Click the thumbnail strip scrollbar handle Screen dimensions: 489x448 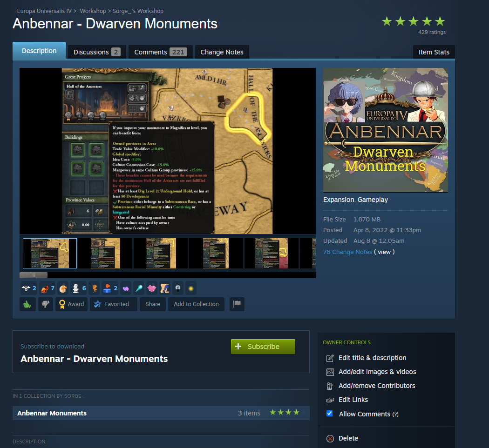34,275
